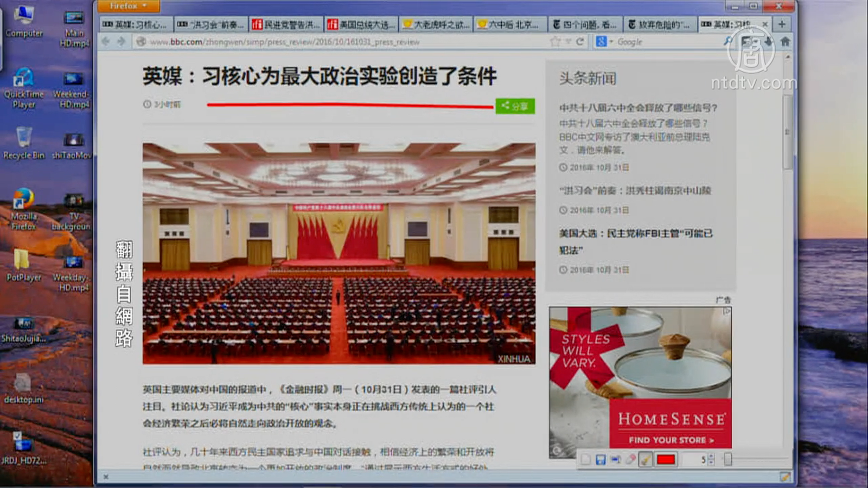
Task: Open the Firefox application menu dropdown
Action: [128, 6]
